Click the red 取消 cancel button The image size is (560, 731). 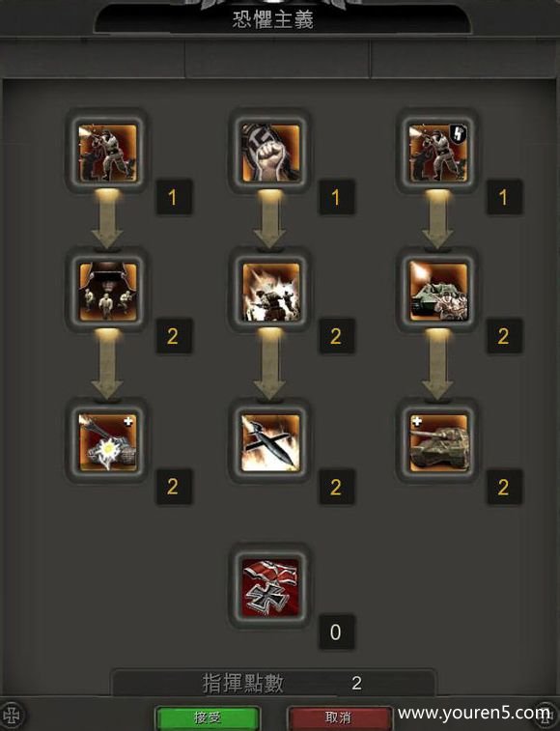[x=339, y=717]
